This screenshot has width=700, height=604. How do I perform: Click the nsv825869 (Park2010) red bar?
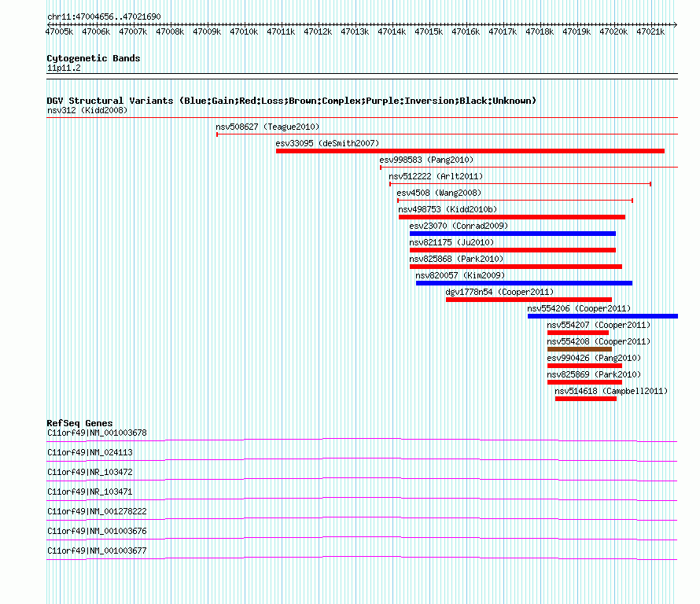(x=584, y=382)
